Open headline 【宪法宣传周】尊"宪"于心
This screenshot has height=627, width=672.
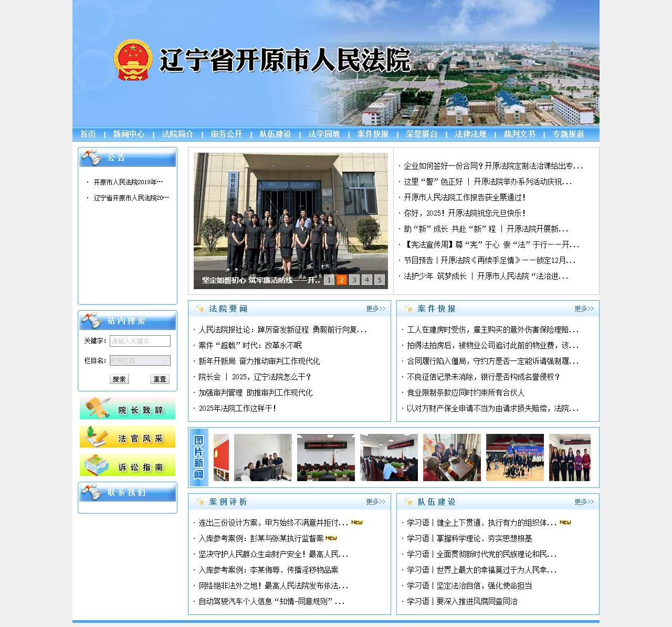(x=491, y=245)
